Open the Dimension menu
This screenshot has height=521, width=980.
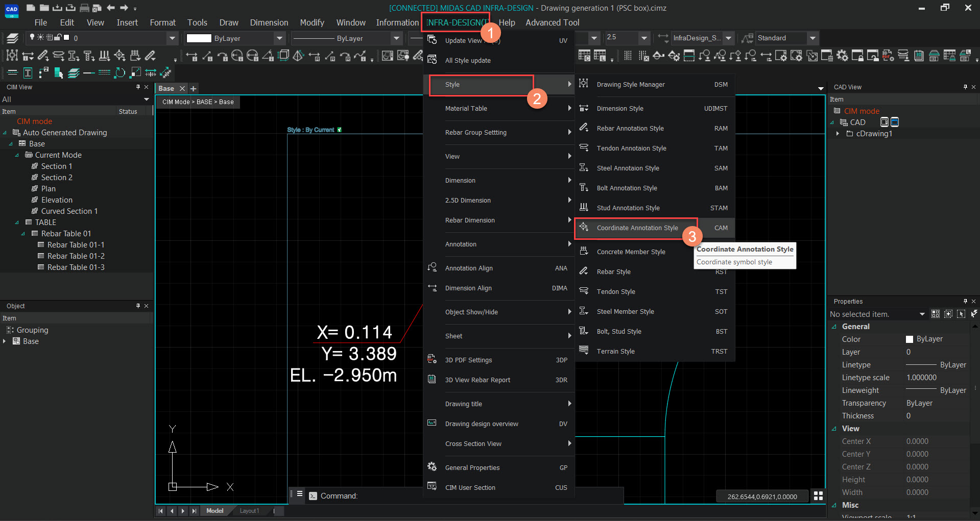[x=269, y=22]
